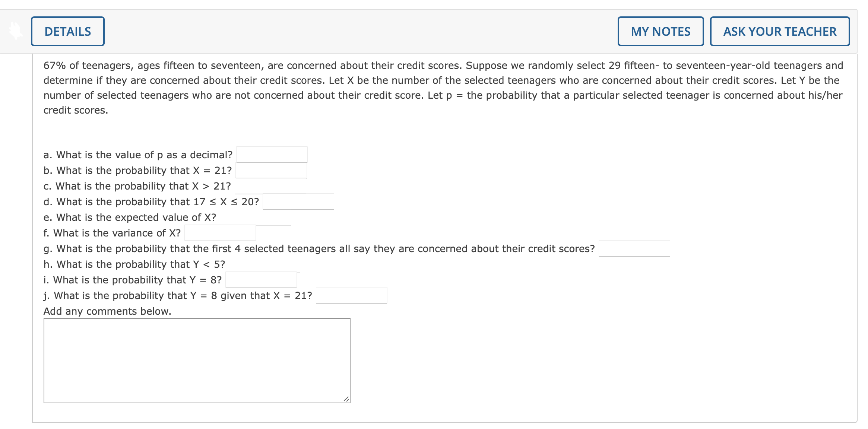Click the field for probability 17 ≤ X ≤ 20

(298, 201)
